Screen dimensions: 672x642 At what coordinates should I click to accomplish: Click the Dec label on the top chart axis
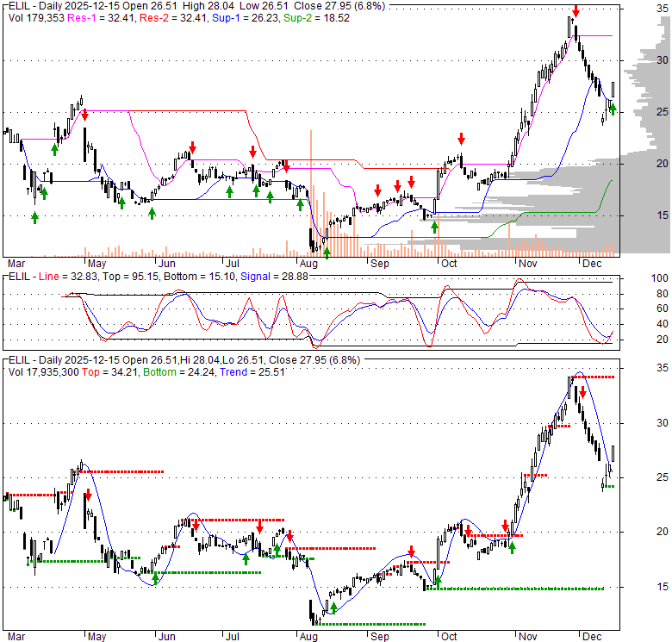click(x=592, y=263)
